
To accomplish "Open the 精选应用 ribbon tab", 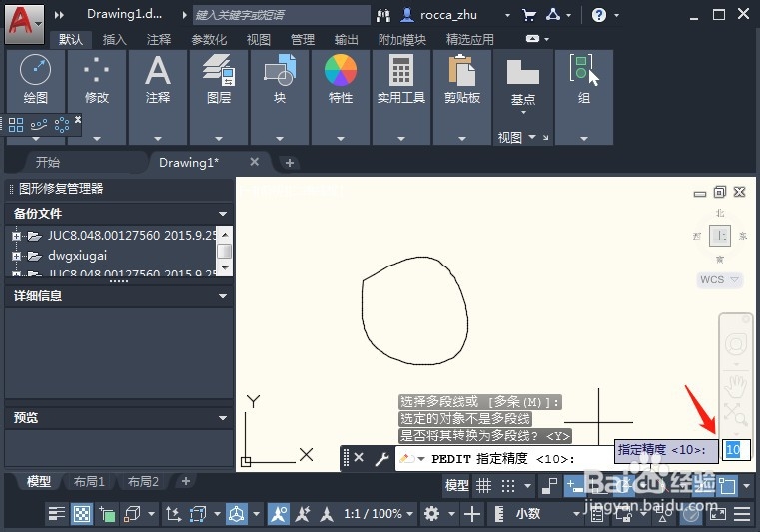I will click(469, 39).
